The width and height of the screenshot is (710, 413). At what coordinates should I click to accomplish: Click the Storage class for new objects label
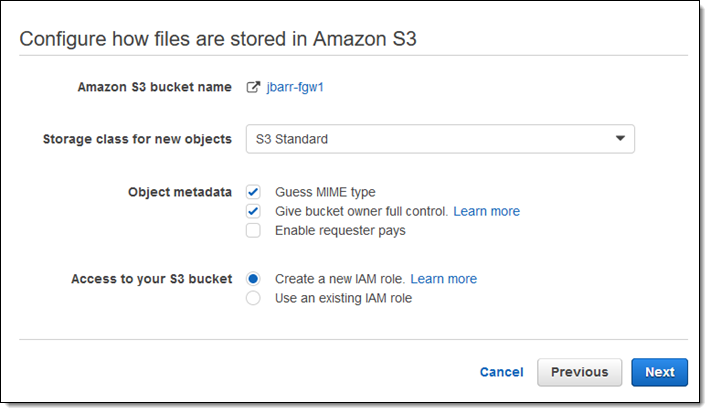[x=137, y=139]
